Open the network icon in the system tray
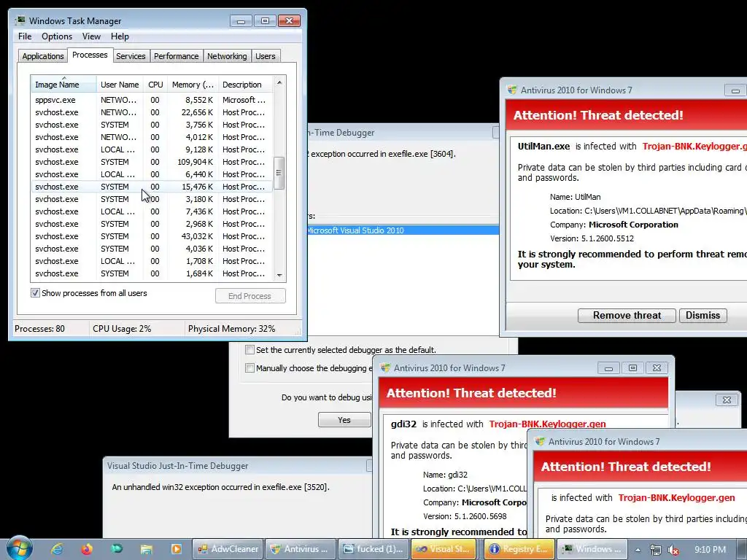Screen dimensions: 747x560 coord(656,550)
